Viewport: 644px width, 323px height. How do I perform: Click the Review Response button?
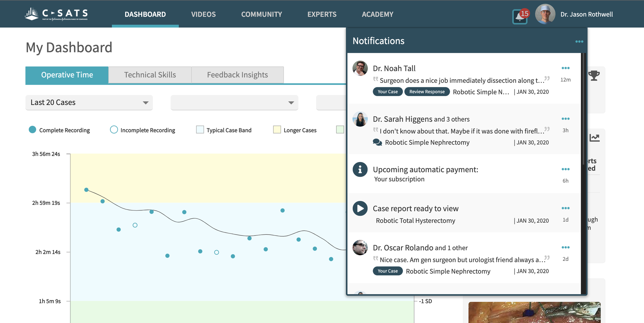point(427,92)
